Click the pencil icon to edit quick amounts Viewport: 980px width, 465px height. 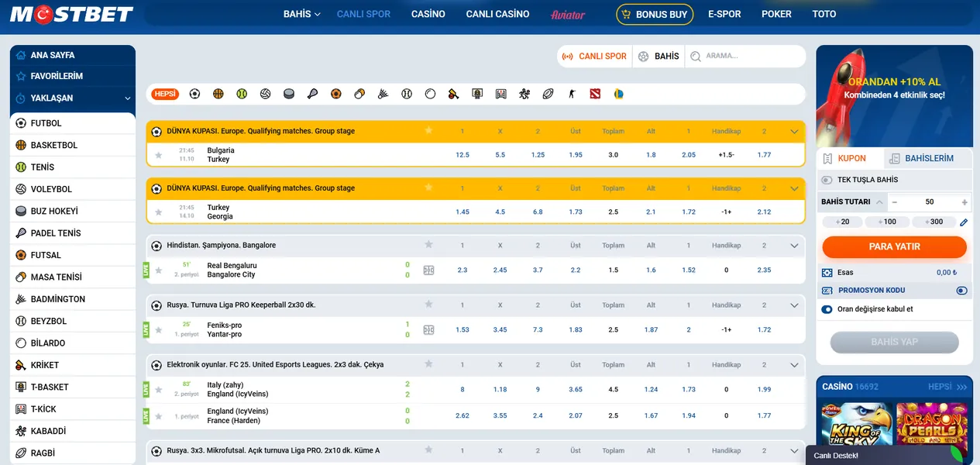point(964,222)
